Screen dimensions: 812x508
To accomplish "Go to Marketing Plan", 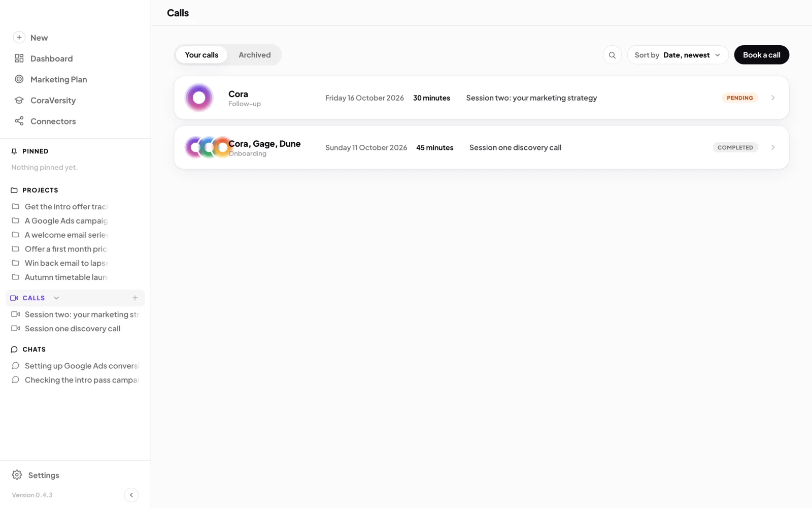I will point(58,79).
